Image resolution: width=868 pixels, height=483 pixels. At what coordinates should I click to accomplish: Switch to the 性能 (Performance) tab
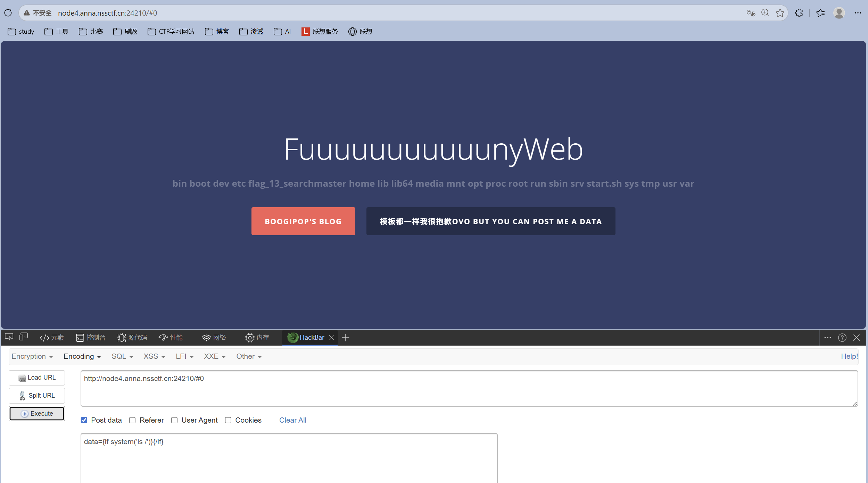pos(171,338)
